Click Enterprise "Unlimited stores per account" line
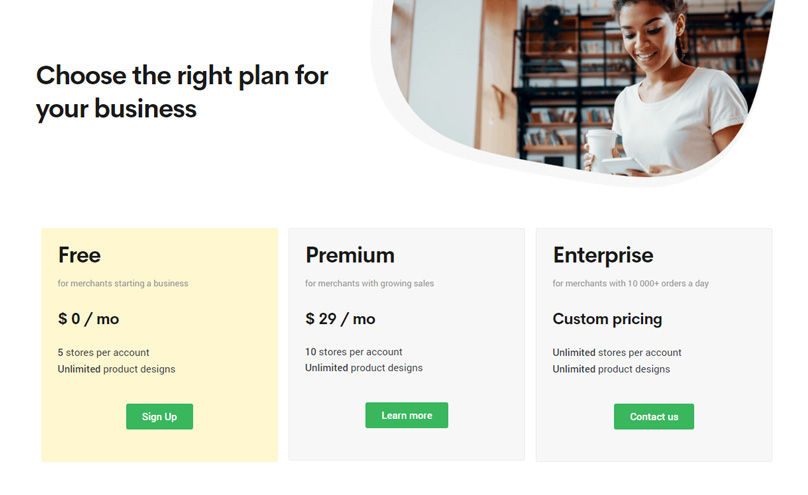Viewport: 808px width, 495px height. coord(617,353)
